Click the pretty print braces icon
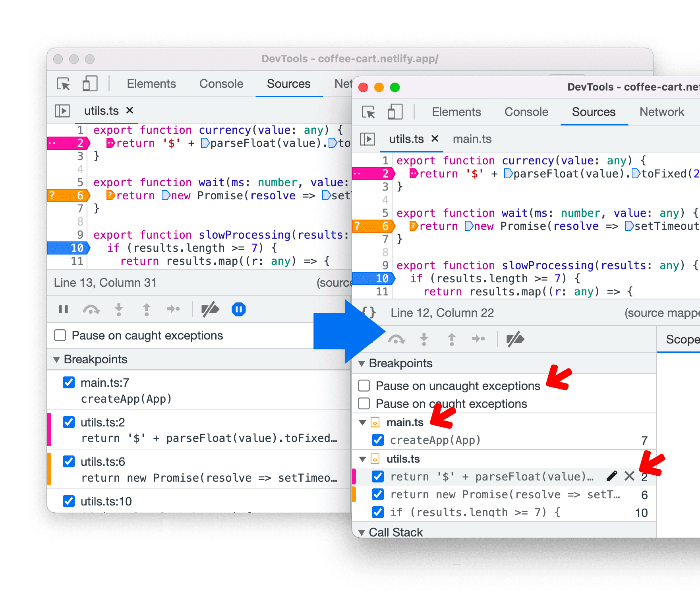700x598 pixels. [369, 313]
